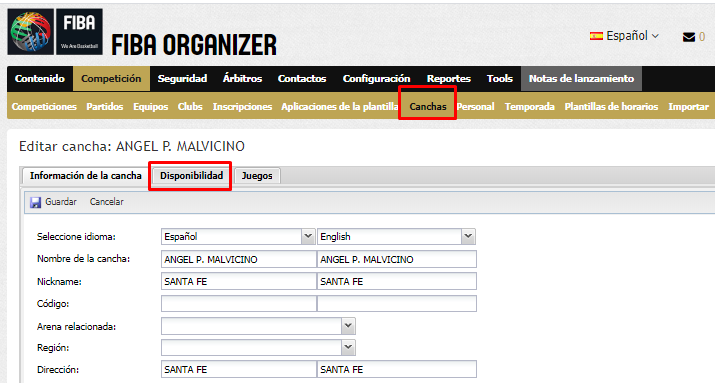Go to Importar submenu

pos(689,107)
